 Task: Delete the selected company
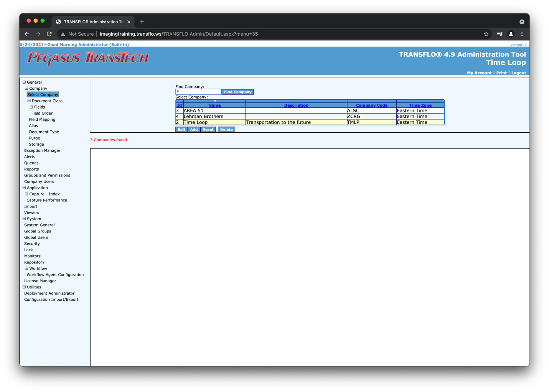click(226, 130)
